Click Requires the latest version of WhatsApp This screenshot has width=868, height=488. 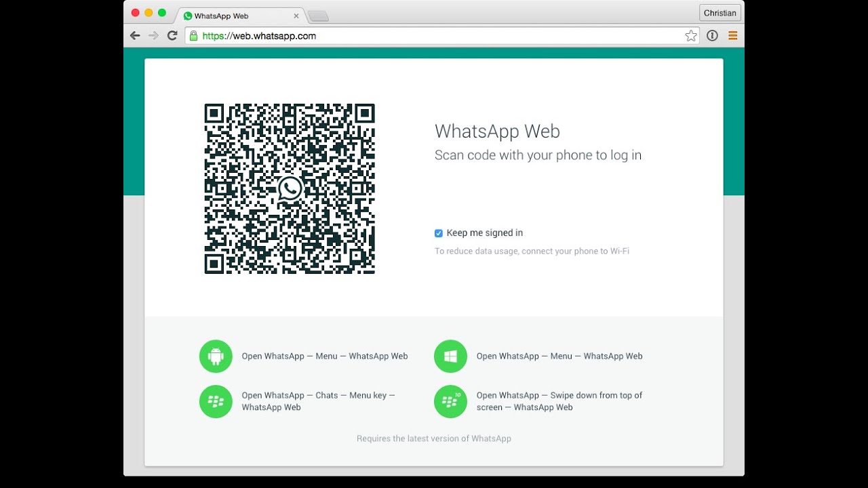click(x=434, y=439)
